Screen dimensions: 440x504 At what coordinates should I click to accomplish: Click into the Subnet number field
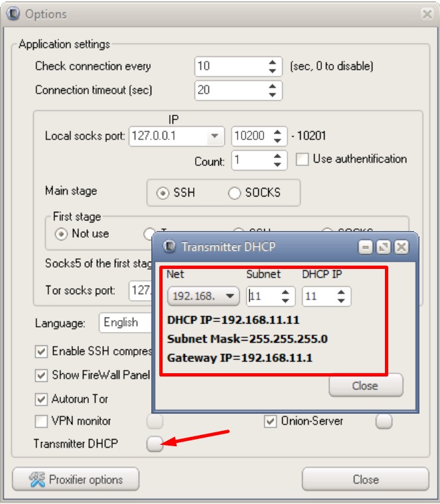(260, 296)
